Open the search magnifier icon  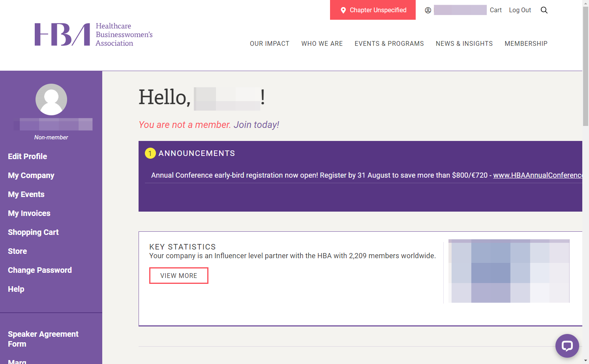[x=544, y=10]
